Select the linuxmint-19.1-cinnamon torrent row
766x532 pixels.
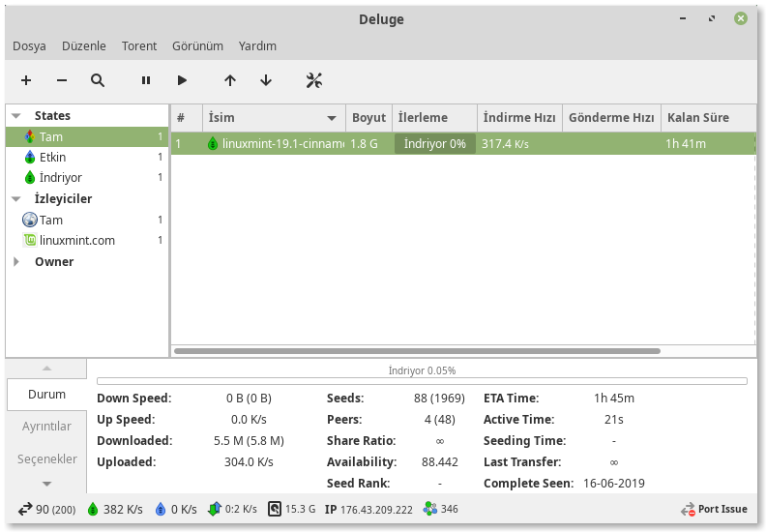(x=463, y=143)
